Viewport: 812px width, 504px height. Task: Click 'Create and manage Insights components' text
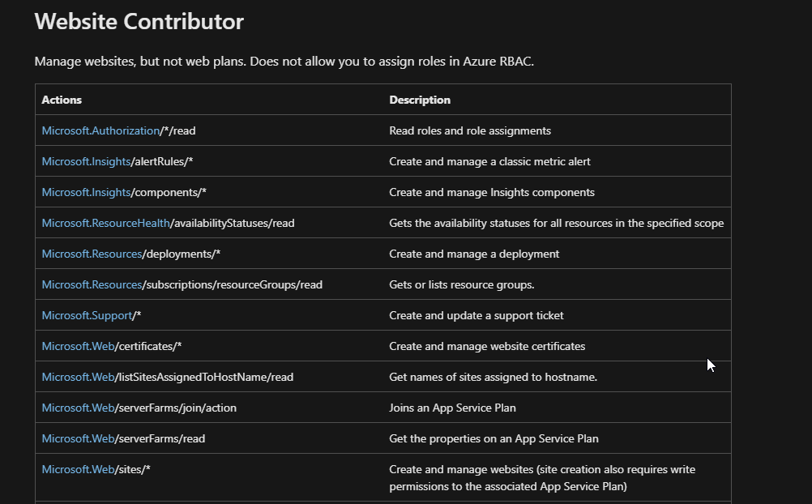click(492, 192)
